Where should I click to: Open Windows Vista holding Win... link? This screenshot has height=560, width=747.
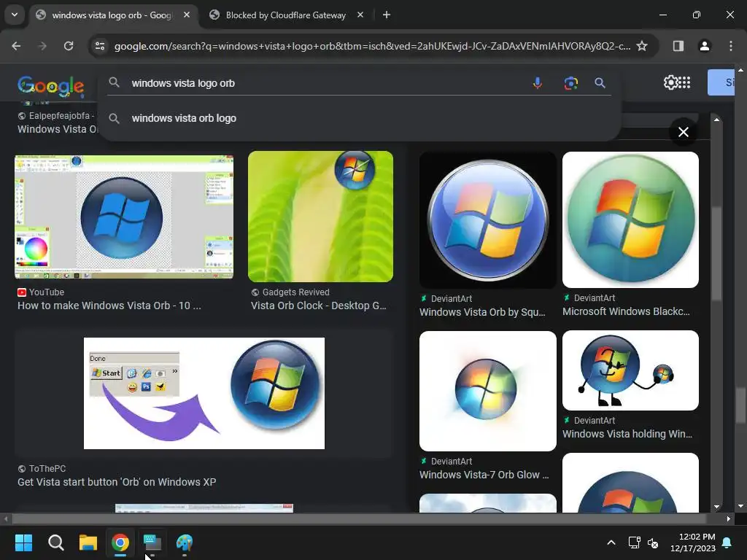(x=627, y=434)
